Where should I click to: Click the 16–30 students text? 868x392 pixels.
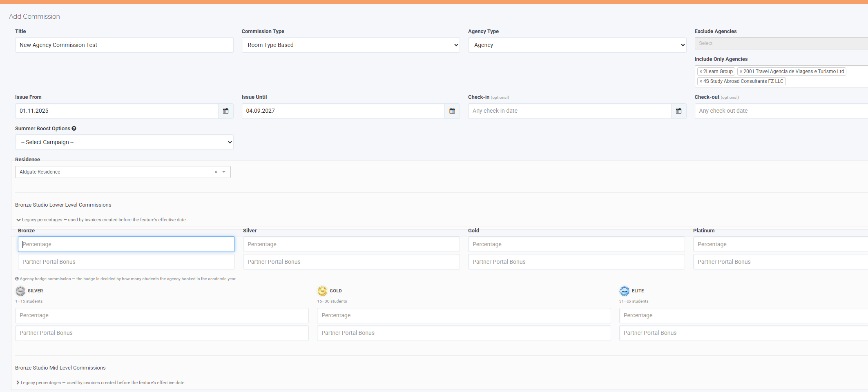point(332,301)
